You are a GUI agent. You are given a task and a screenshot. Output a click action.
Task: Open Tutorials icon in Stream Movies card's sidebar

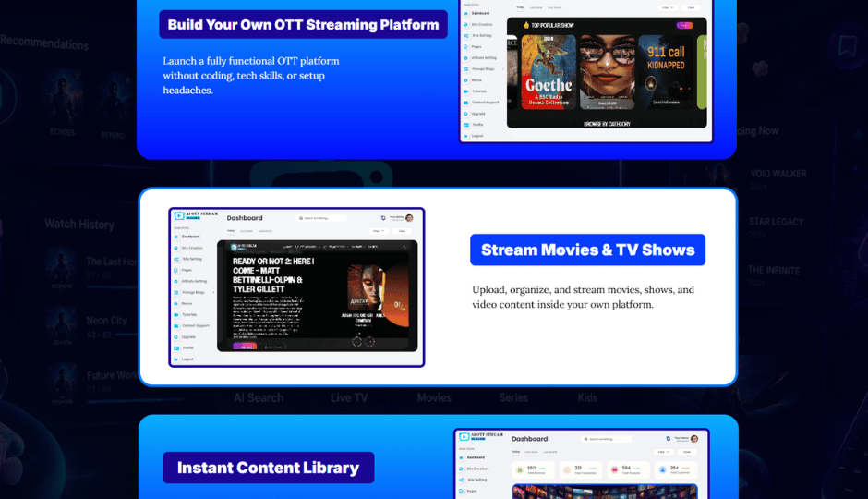(176, 314)
